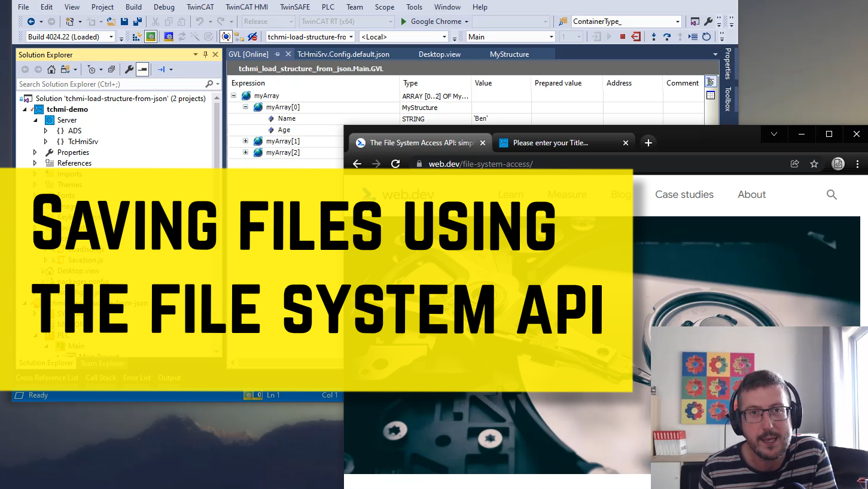This screenshot has height=489, width=868.
Task: Open the Toolbox side panel tab
Action: (728, 99)
